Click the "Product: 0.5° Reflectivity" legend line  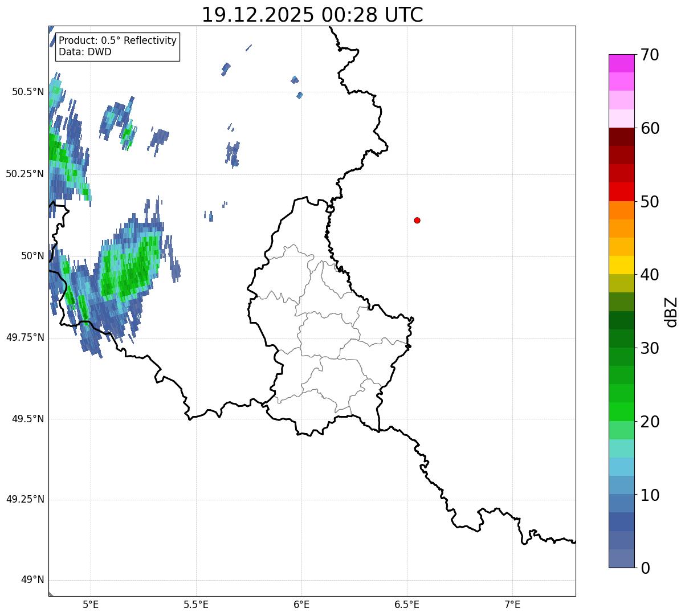click(x=117, y=41)
